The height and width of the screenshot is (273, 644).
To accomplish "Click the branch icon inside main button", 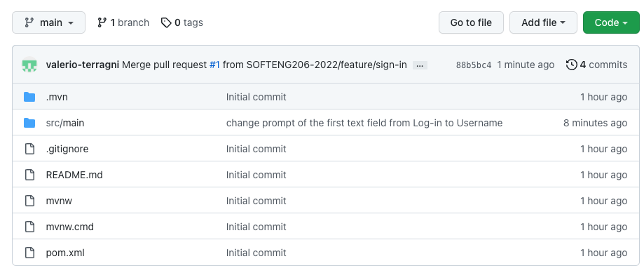I will pos(29,22).
